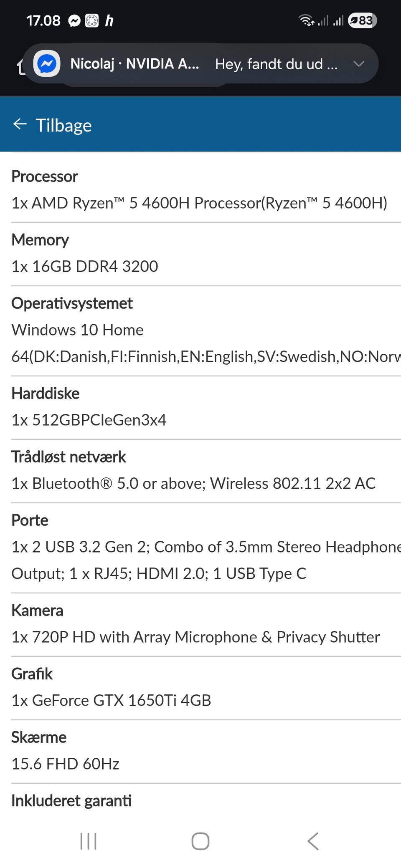Tap the Inkluderet garanti heading
The height and width of the screenshot is (868, 401).
(x=71, y=800)
